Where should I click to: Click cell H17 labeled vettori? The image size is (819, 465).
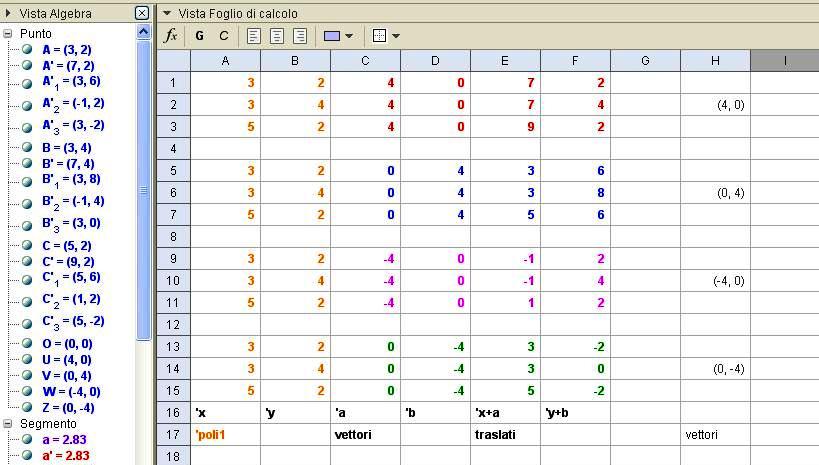click(716, 435)
